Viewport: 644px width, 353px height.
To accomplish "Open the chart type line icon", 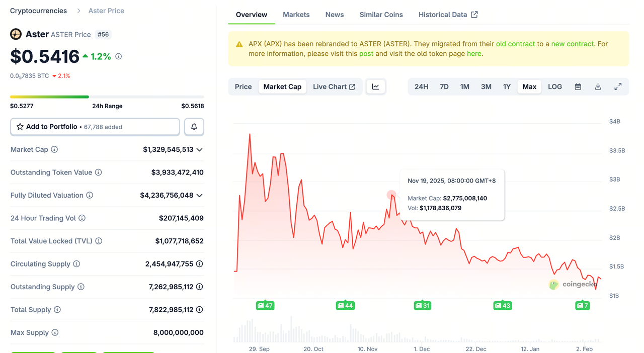I will tap(375, 86).
